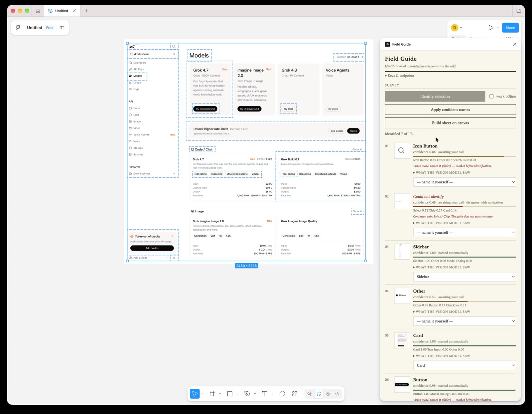Open the Frame tool options chevron
532x414 pixels.
[220, 394]
